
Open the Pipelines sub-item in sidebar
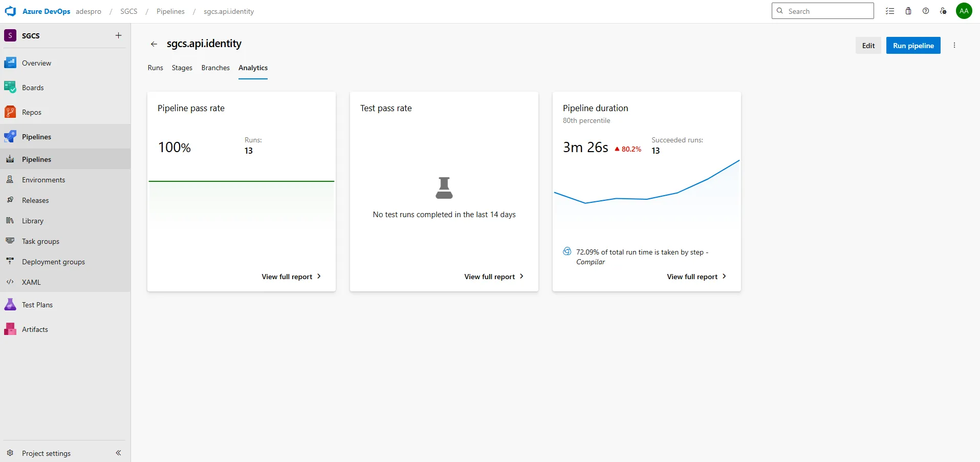click(x=66, y=159)
